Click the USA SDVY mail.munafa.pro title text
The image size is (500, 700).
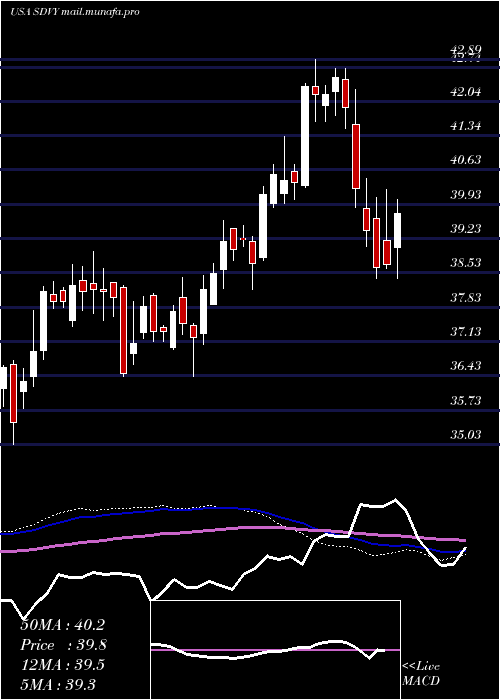point(75,12)
